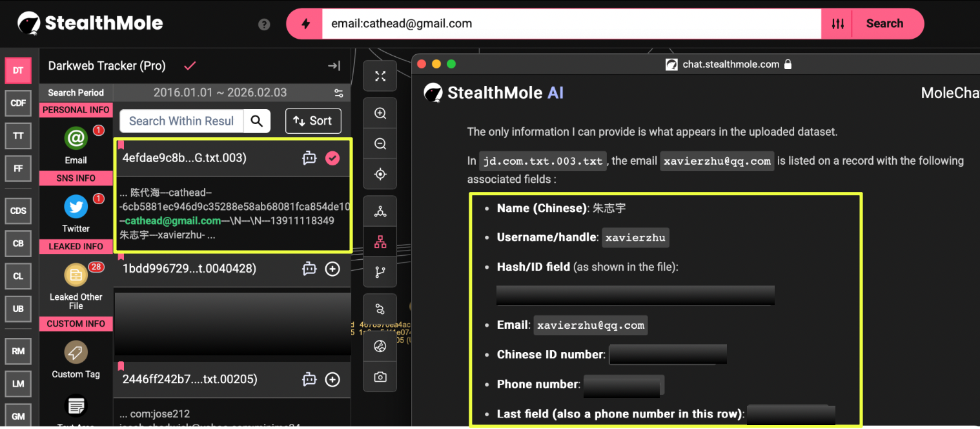This screenshot has height=429, width=980.
Task: Collapse the Darkweb Tracker panel
Action: (x=334, y=66)
